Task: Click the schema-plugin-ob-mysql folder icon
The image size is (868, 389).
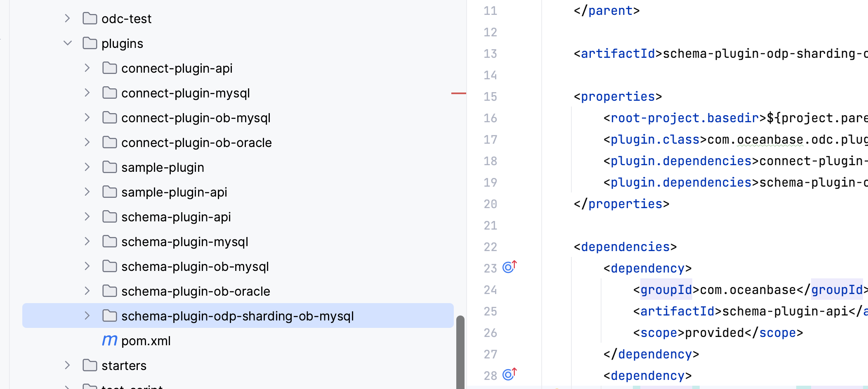Action: coord(109,266)
